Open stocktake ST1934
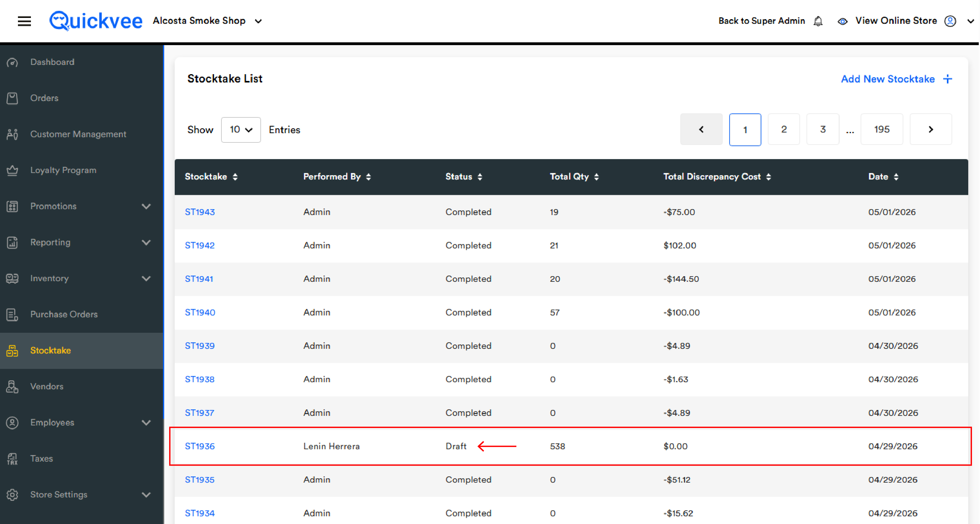Viewport: 980px width, 524px height. 200,513
